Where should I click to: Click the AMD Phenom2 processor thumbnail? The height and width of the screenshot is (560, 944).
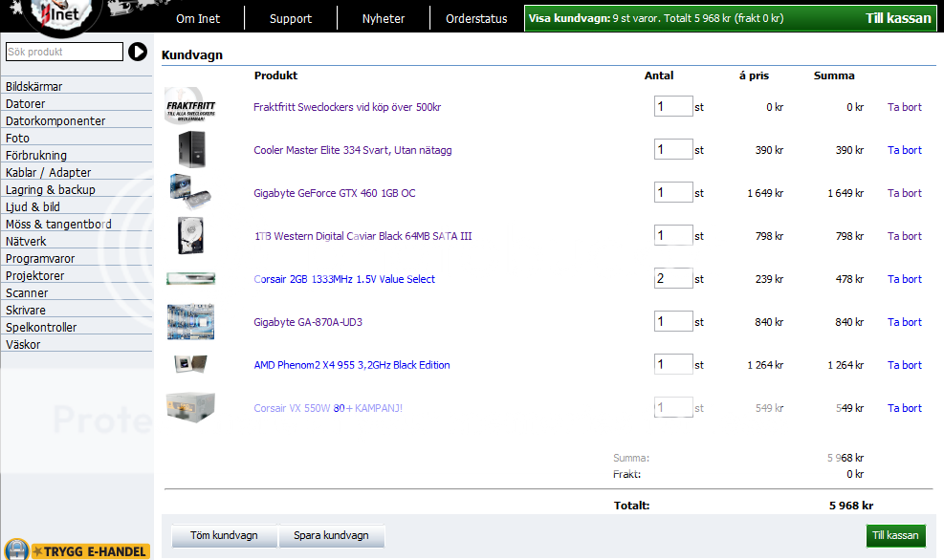click(190, 364)
